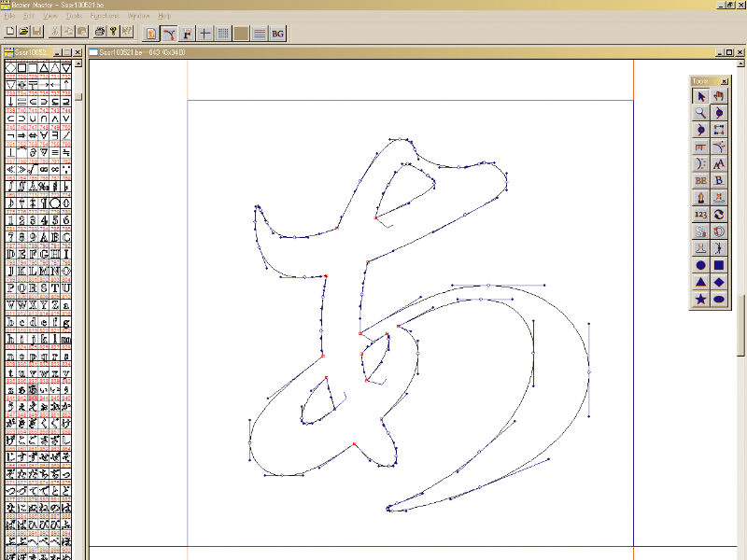Toggle the grid display button
Image resolution: width=747 pixels, height=560 pixels.
tap(223, 34)
